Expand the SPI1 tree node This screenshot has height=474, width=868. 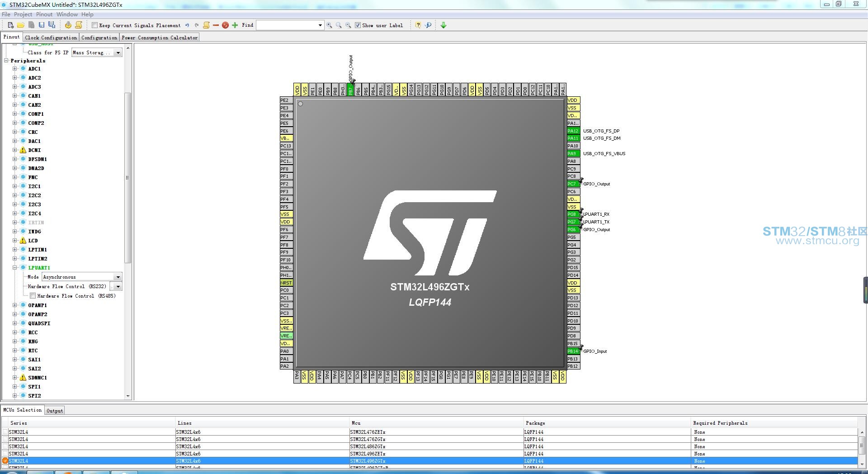click(x=15, y=387)
